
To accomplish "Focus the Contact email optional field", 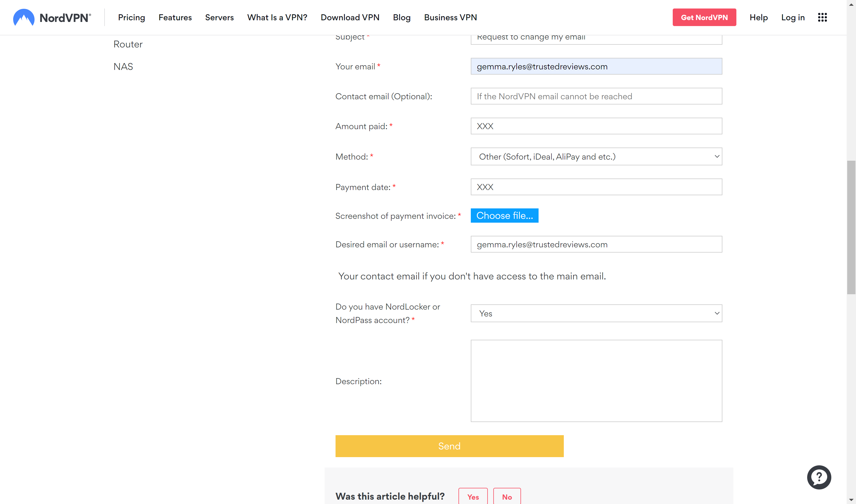I will point(596,96).
